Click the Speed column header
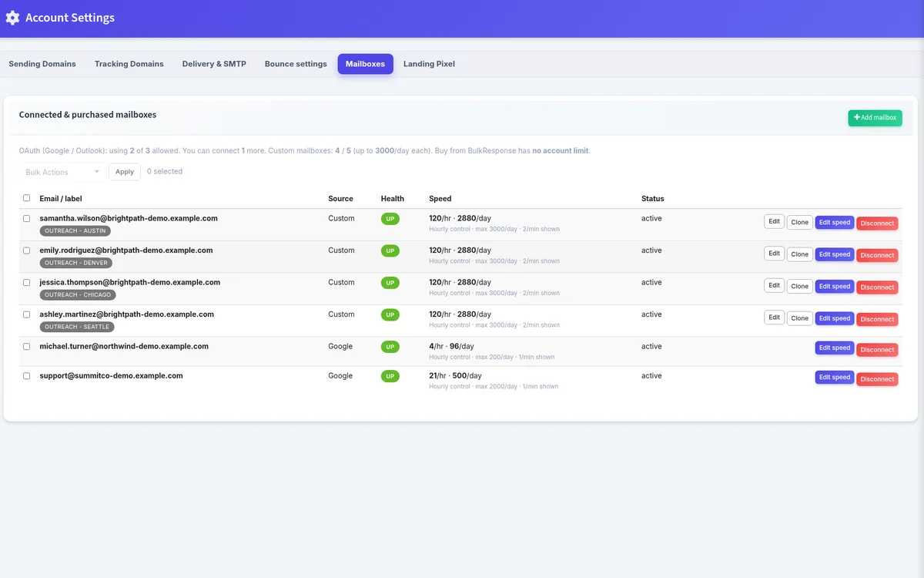 point(440,198)
